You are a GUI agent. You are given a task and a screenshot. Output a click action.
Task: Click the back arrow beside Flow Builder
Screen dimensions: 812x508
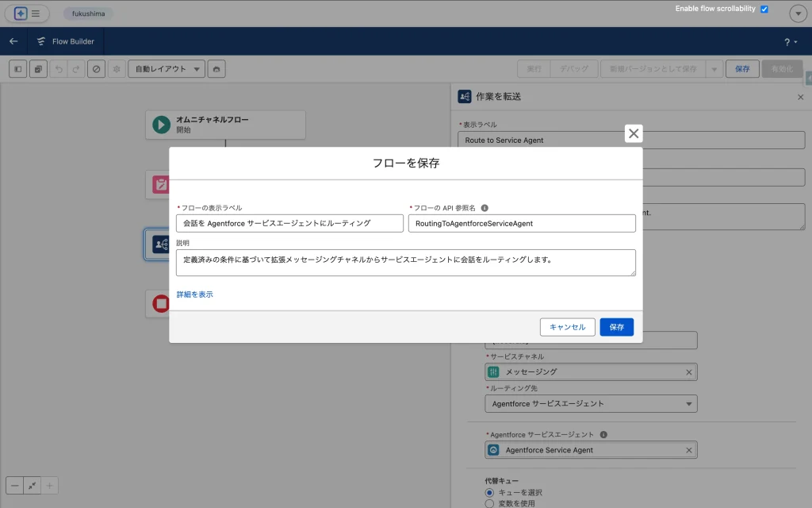(x=13, y=41)
